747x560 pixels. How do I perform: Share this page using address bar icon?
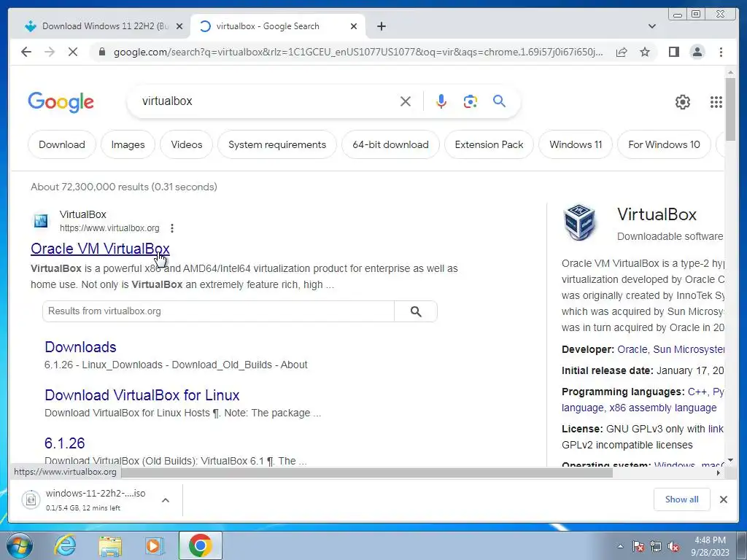[622, 52]
